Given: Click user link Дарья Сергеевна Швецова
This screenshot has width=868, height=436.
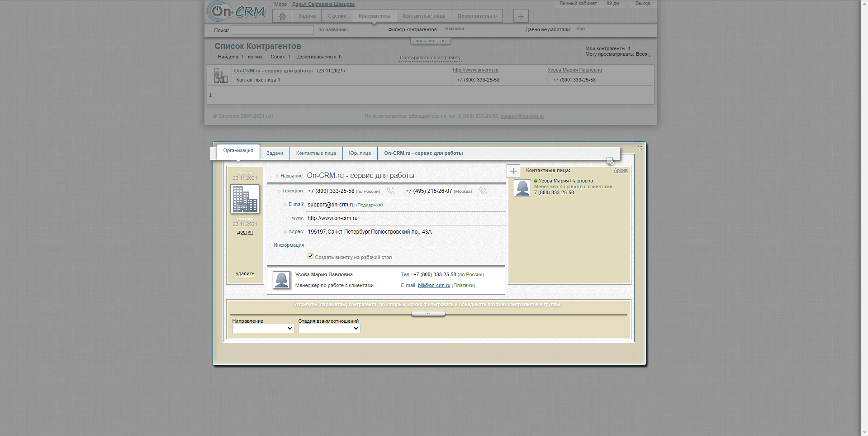Looking at the screenshot, I should tap(323, 5).
